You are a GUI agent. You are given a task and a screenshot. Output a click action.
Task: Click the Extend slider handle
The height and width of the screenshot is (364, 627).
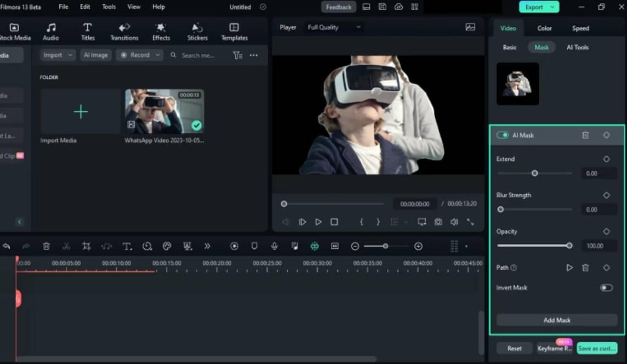(x=534, y=173)
